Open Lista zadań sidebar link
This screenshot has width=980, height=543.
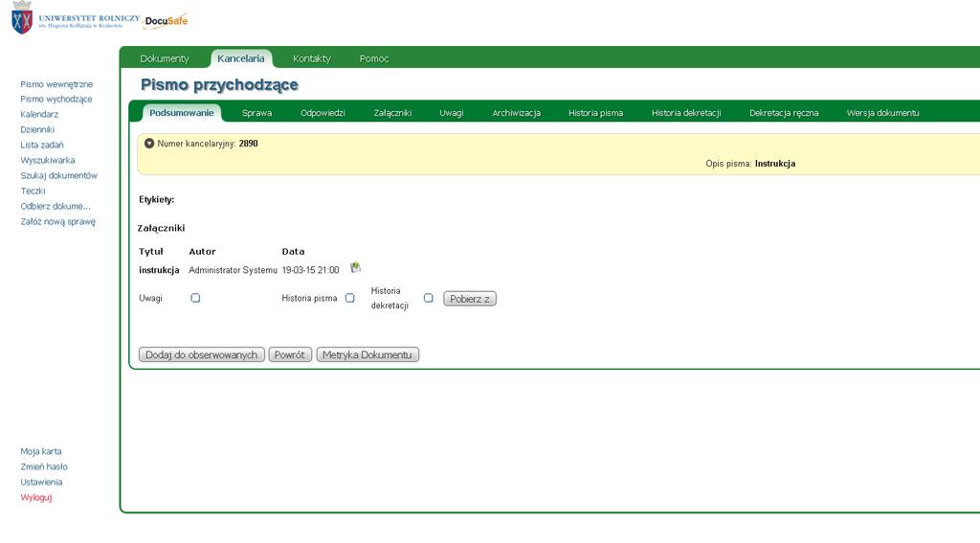click(x=42, y=146)
